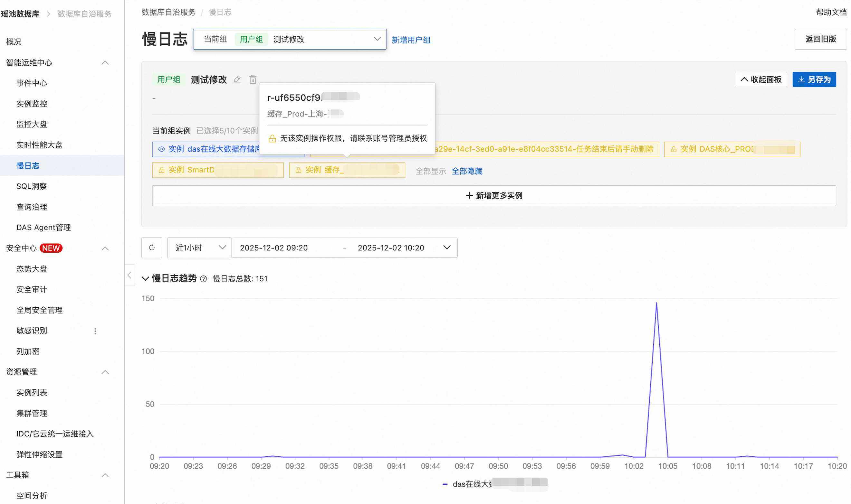This screenshot has height=504, width=851.
Task: Click the sidebar collapse arrow handle
Action: 129,275
